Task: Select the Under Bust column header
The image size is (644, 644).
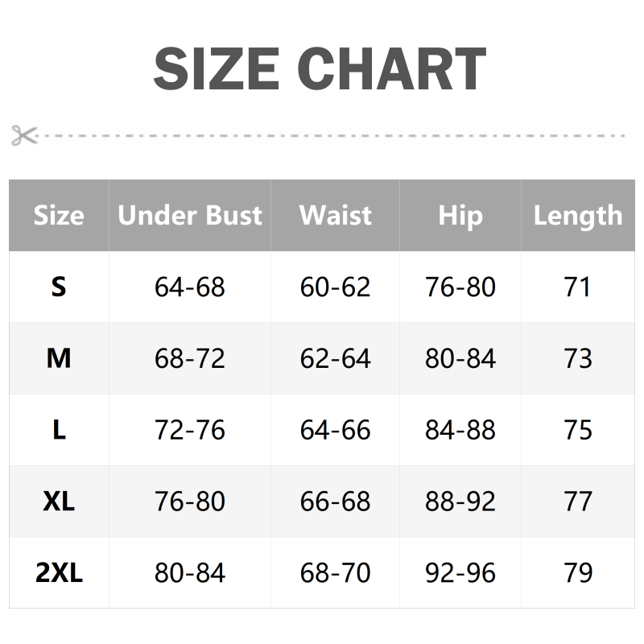Action: pos(190,216)
